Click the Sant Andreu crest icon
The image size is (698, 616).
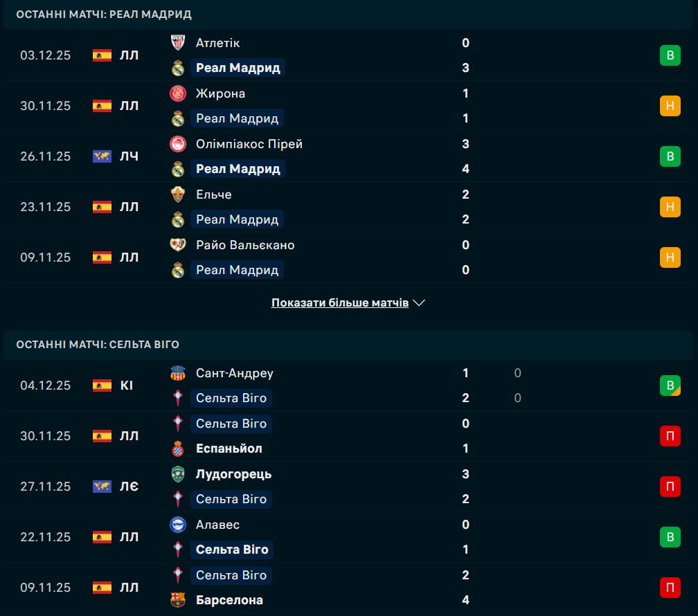[178, 373]
